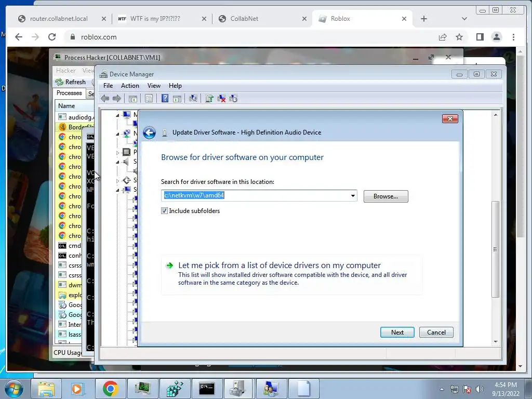Screen dimensions: 532x399
Task: Click Device Manager toolbar forward arrow
Action: pyautogui.click(x=117, y=99)
